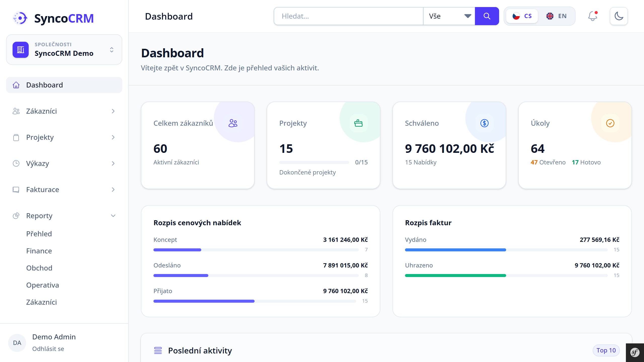Click the briefcase icon in Projekty card

click(358, 123)
